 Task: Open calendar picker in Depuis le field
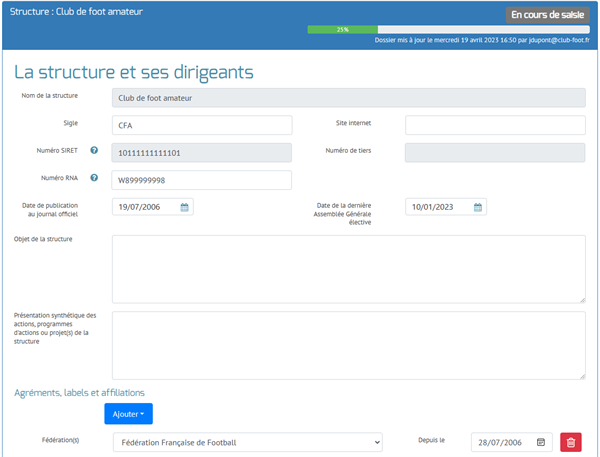(x=541, y=442)
